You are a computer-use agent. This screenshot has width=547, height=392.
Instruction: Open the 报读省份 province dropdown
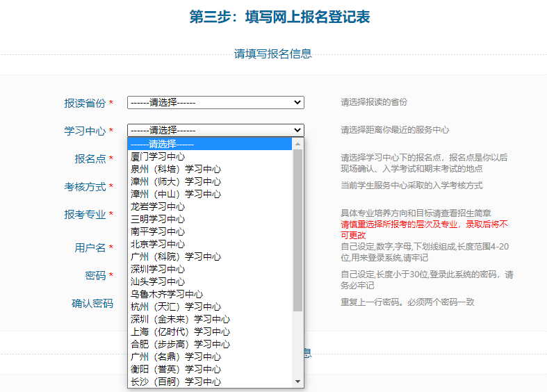click(x=215, y=103)
